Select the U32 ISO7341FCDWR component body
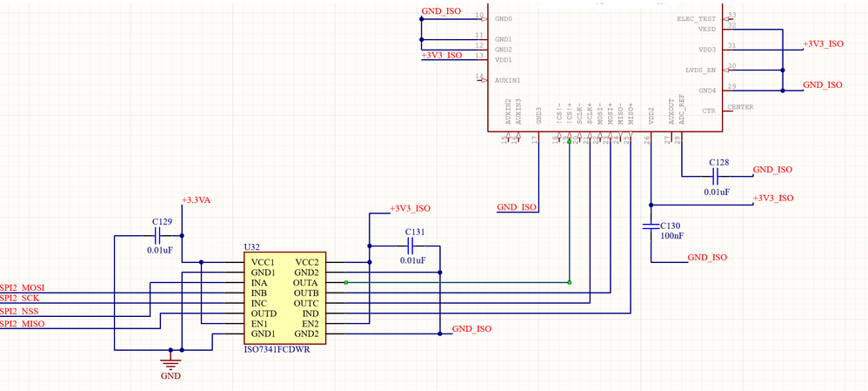 284,299
